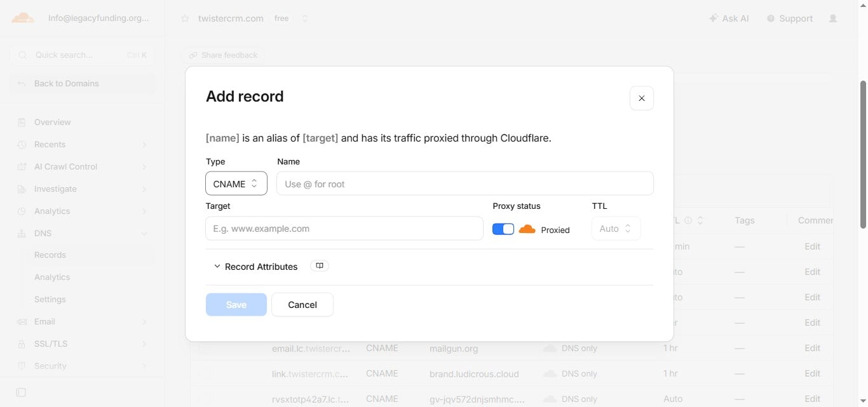The height and width of the screenshot is (407, 868).
Task: Collapse sidebar panel icon at bottom
Action: 21,392
